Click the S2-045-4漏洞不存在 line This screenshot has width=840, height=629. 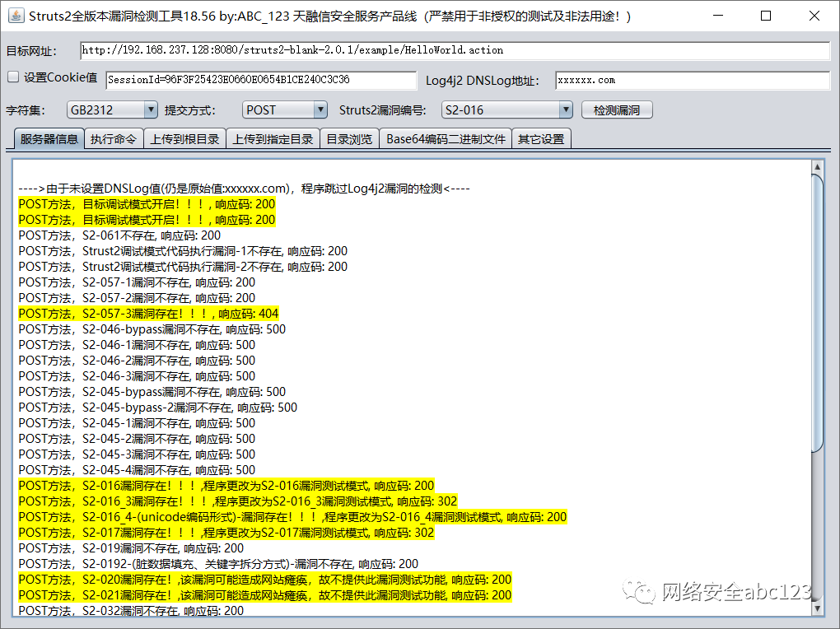138,469
